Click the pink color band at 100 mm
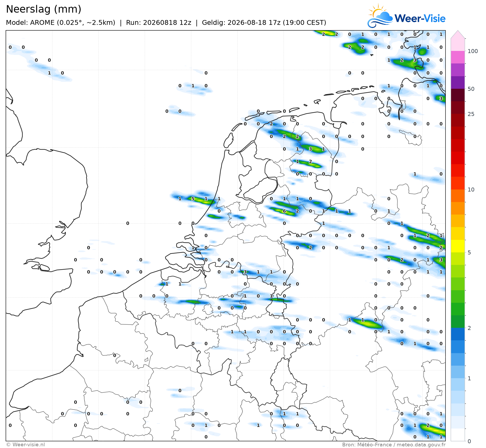The width and height of the screenshot is (486, 448). pos(458,57)
